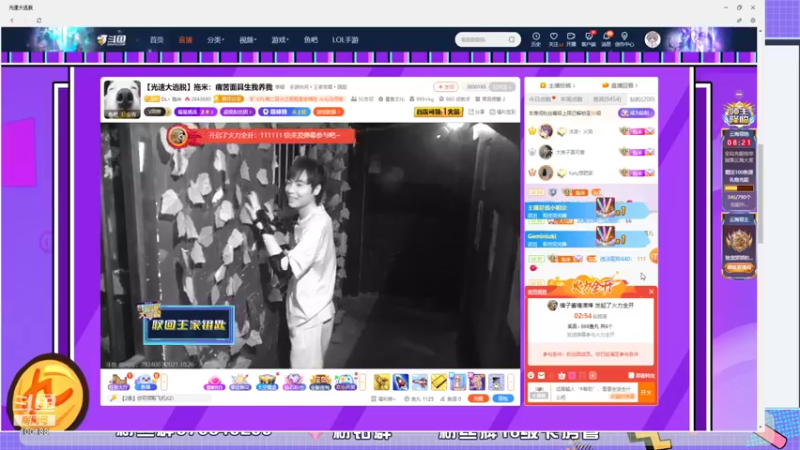Expand the 视频 dropdown menu
This screenshot has width=800, height=450.
click(247, 40)
